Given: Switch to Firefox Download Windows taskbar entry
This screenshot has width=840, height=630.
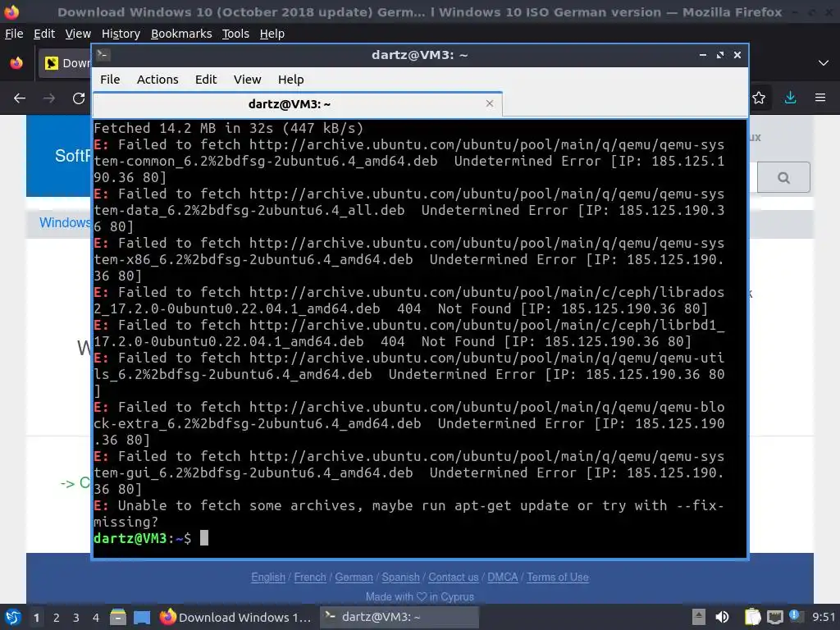Looking at the screenshot, I should (x=235, y=617).
